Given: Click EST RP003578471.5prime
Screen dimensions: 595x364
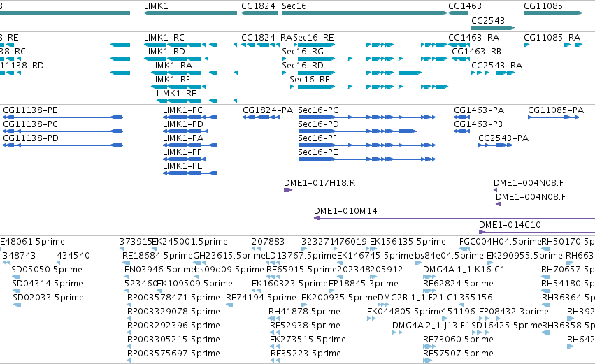Looking at the screenshot, I should (x=129, y=305).
